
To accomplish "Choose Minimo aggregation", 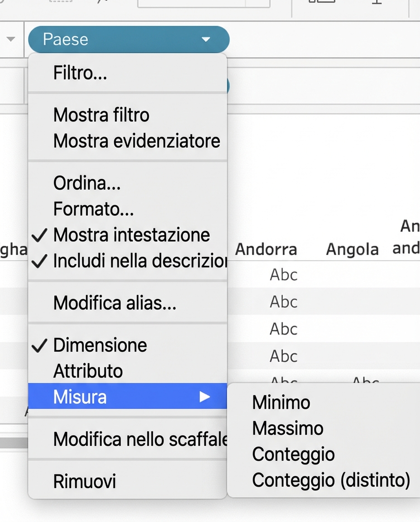I will 281,402.
